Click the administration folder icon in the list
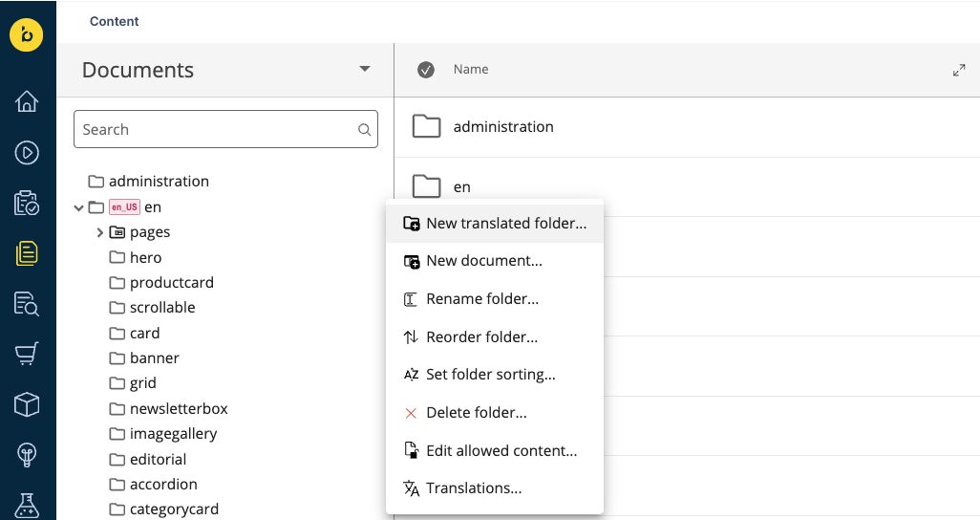Viewport: 980px width, 520px height. point(426,126)
